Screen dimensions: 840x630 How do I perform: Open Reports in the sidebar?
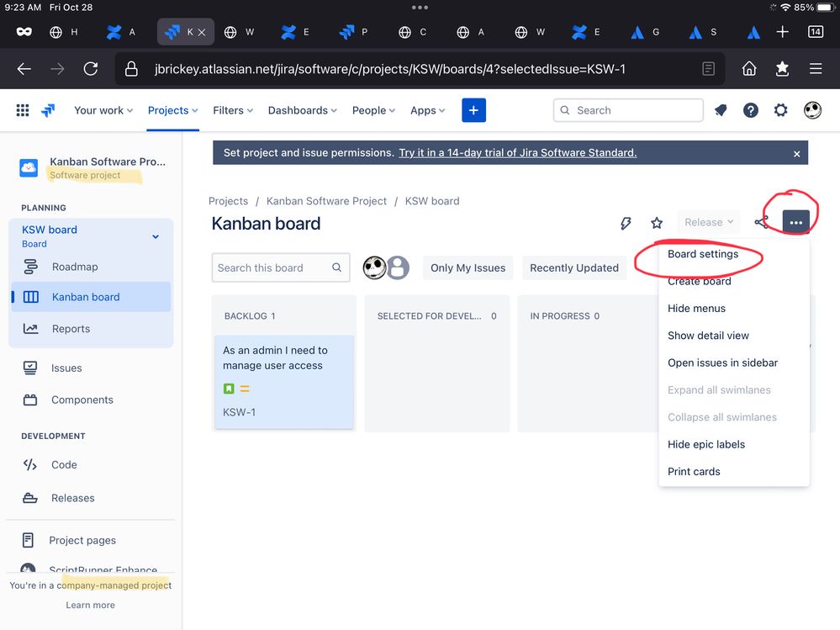click(91, 329)
